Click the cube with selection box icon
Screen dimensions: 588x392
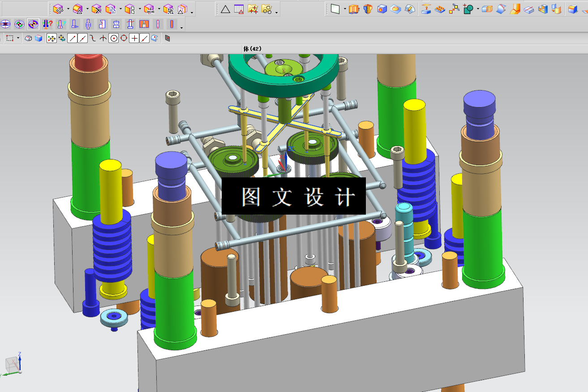pyautogui.click(x=168, y=9)
